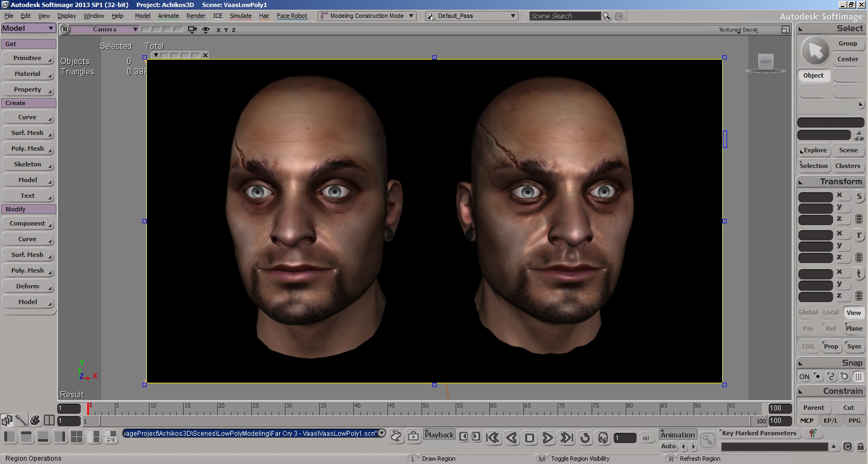Viewport: 868px width, 464px height.
Task: Toggle the loop playback icon
Action: click(585, 437)
